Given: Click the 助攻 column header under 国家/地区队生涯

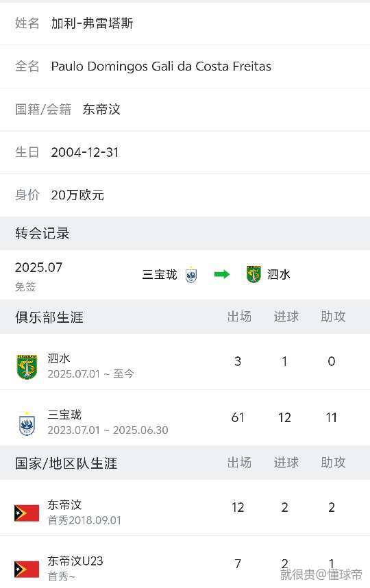Looking at the screenshot, I should (333, 463).
